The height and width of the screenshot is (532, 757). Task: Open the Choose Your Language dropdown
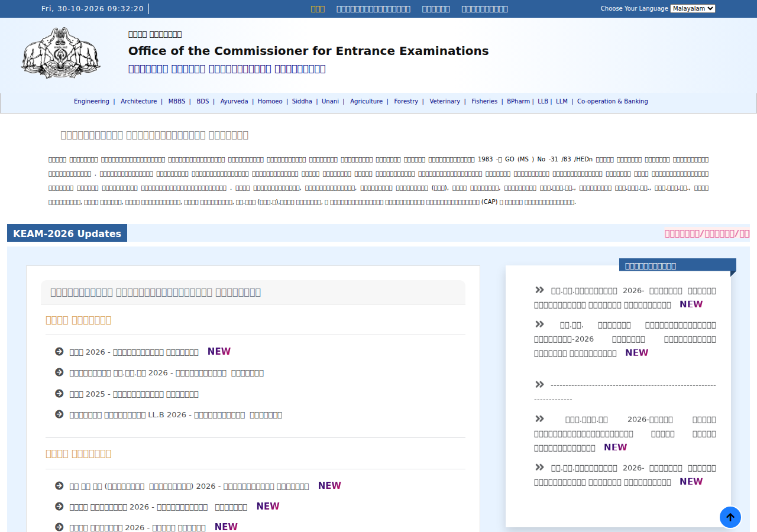click(693, 8)
